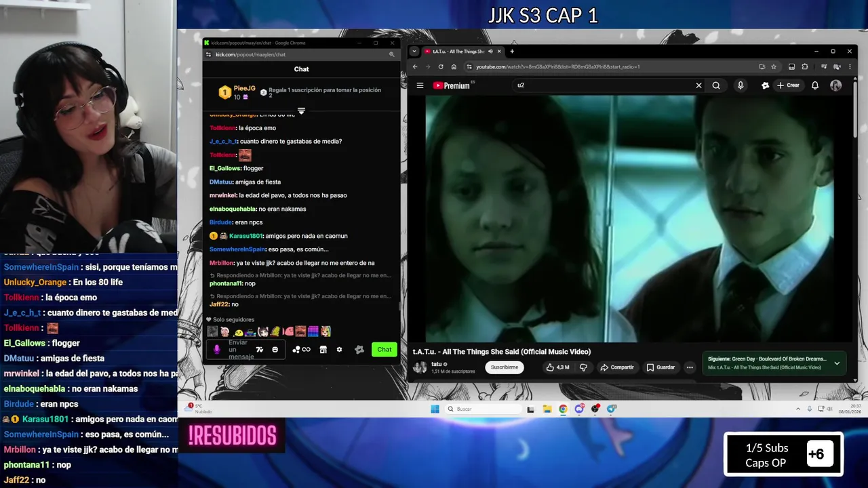868x488 pixels.
Task: Click the Windows taskbar Buscar search box
Action: tap(483, 409)
